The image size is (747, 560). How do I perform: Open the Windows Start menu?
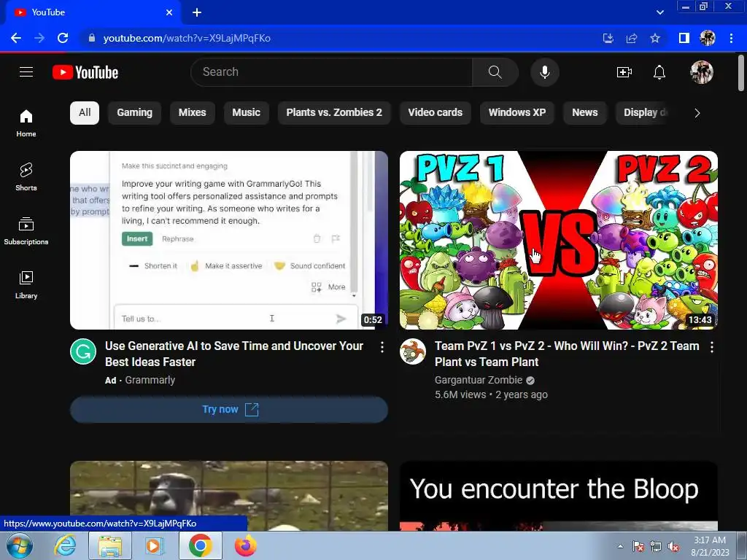20,545
